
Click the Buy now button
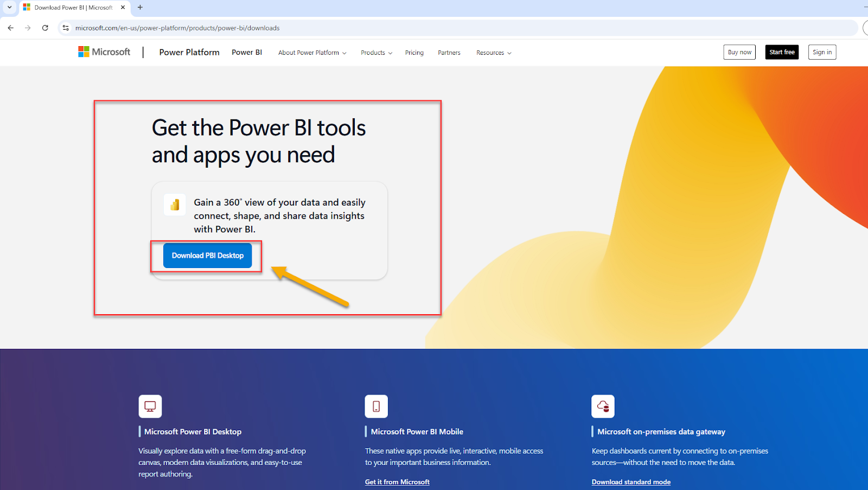(739, 52)
